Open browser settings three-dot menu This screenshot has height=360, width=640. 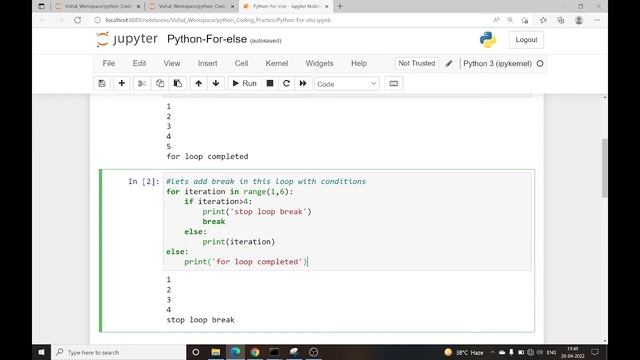point(597,20)
